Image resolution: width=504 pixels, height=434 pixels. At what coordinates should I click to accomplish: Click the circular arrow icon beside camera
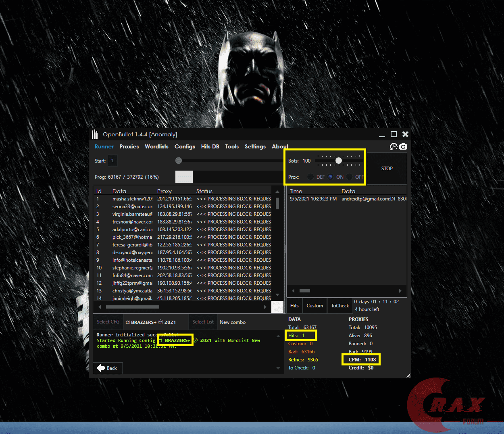tap(394, 146)
